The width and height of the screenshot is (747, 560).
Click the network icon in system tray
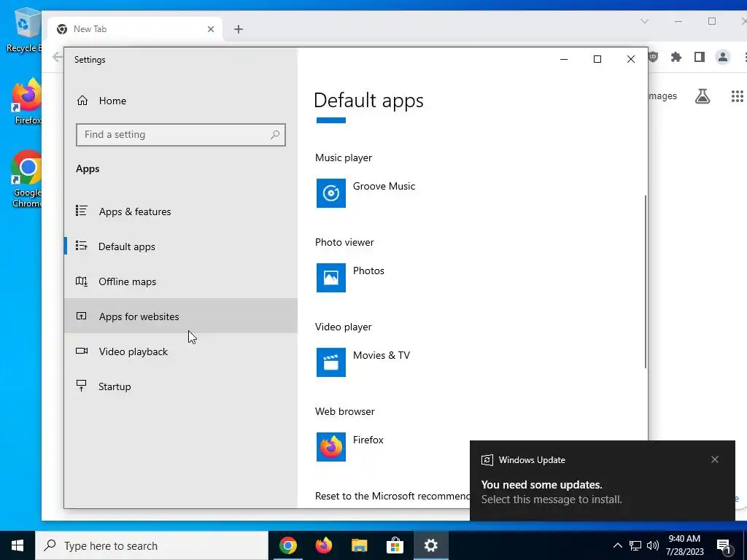pyautogui.click(x=635, y=545)
